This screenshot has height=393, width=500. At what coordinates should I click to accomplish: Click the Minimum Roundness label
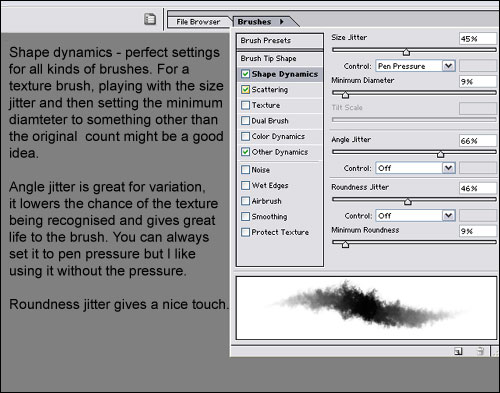click(365, 230)
